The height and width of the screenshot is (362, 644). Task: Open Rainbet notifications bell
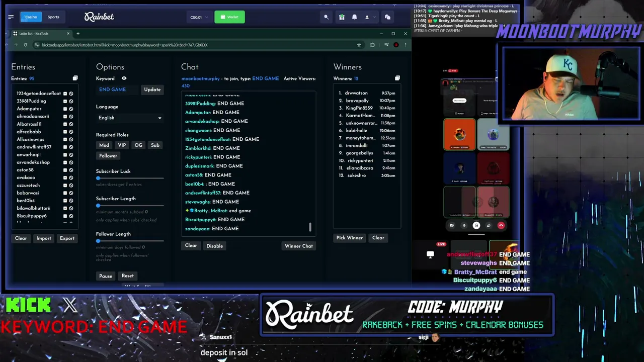point(354,17)
